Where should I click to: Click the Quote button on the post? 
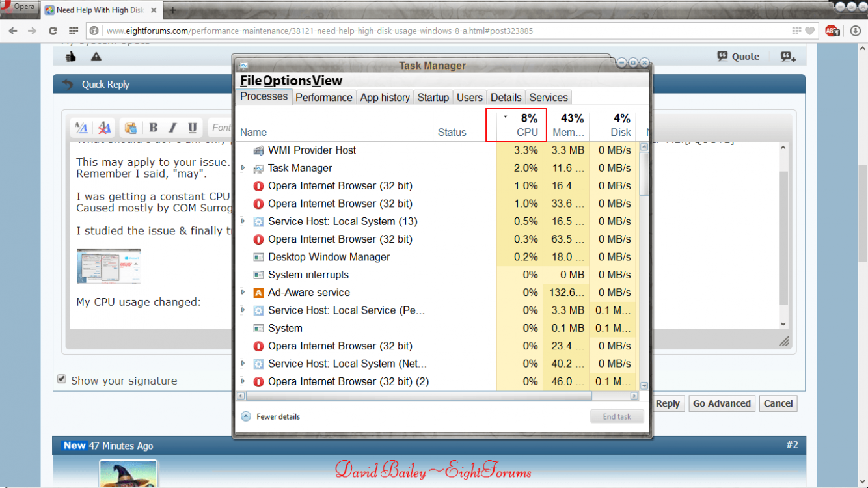tap(739, 57)
